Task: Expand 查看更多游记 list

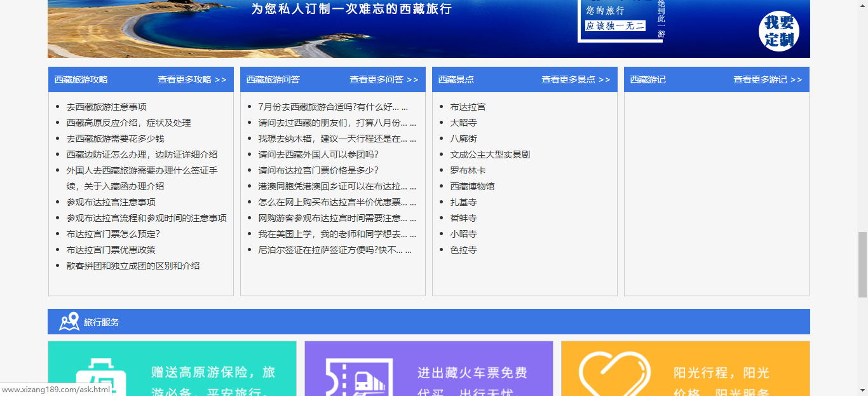Action: coord(768,79)
